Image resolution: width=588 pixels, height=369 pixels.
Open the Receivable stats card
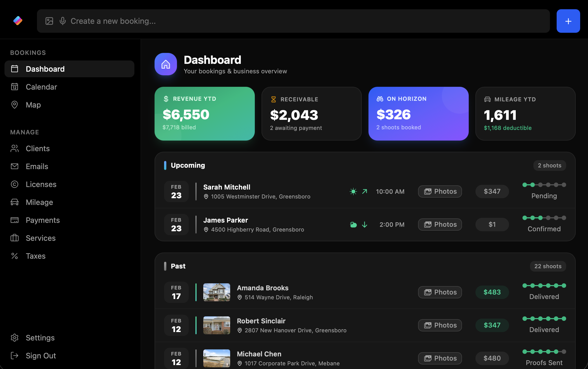(x=311, y=114)
